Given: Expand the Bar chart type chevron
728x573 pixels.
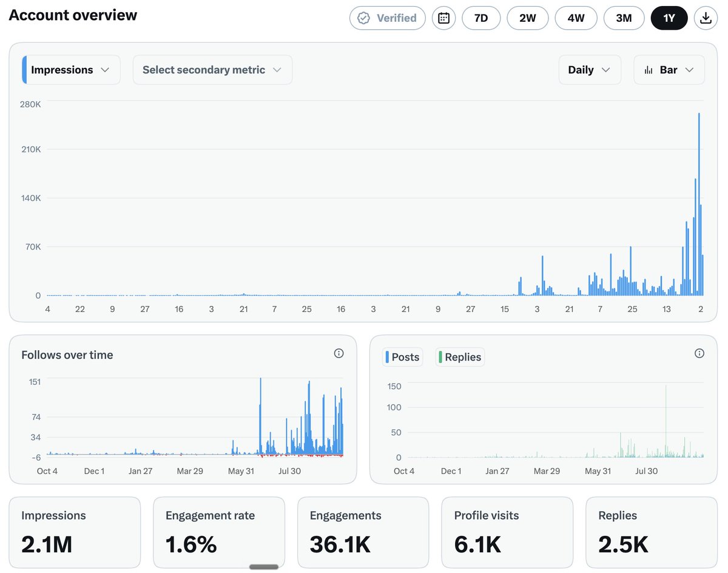Looking at the screenshot, I should [x=689, y=70].
